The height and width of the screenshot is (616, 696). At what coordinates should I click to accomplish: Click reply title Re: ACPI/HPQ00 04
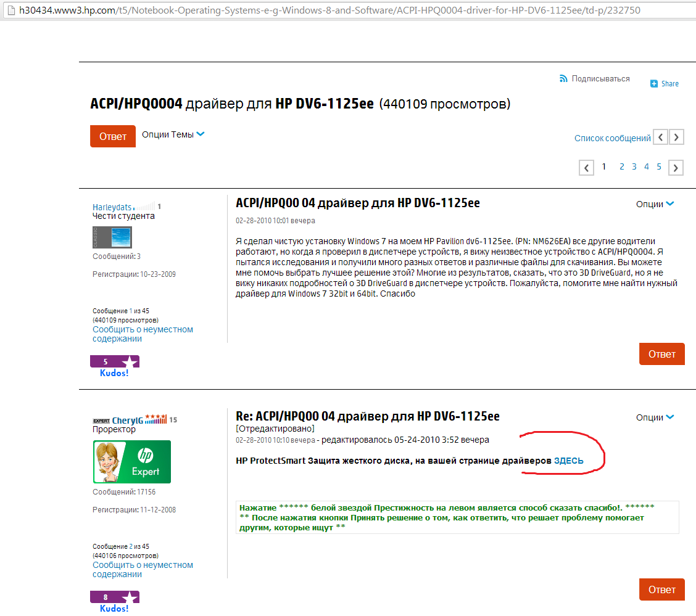click(368, 416)
